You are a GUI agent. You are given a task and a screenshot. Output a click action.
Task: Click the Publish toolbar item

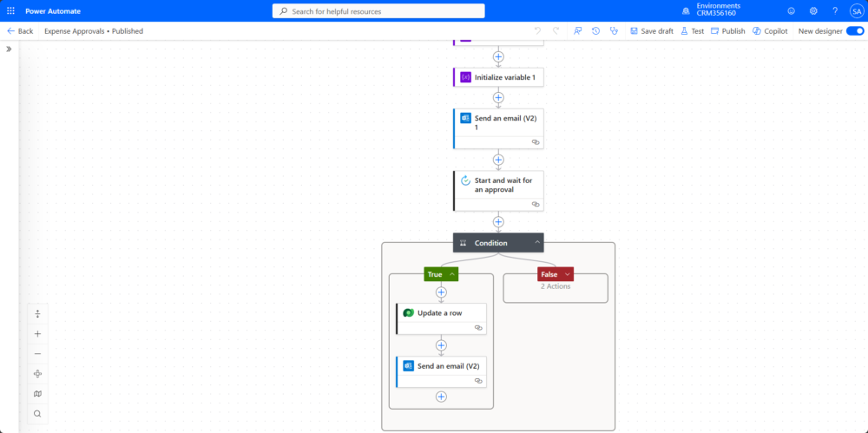point(727,31)
